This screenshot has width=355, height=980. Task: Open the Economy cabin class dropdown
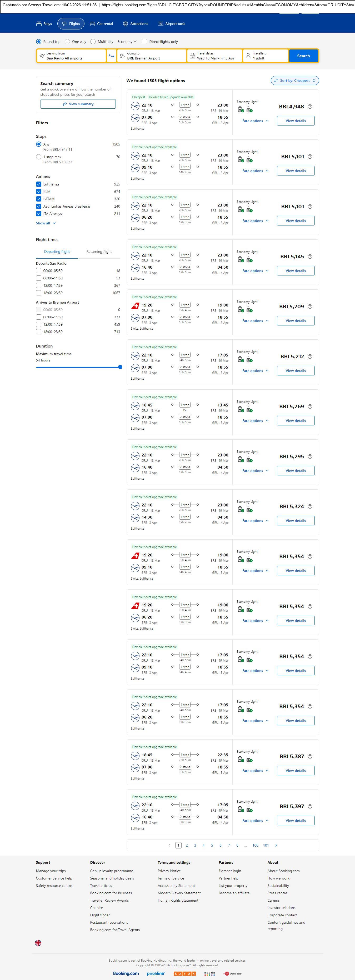pos(127,42)
